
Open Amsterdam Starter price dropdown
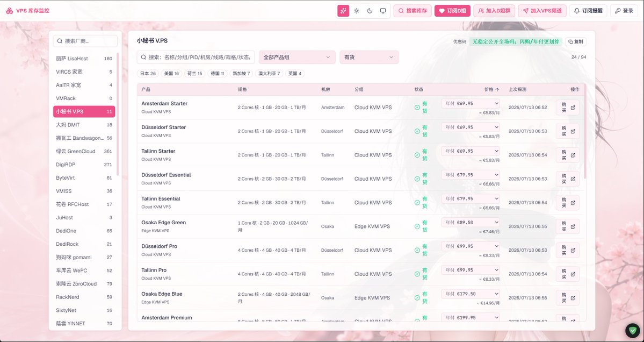(x=471, y=103)
